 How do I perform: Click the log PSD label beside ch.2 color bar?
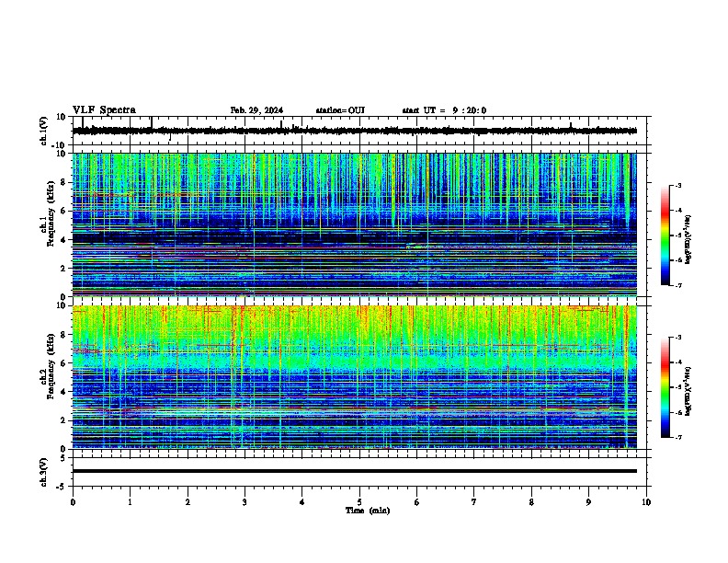[688, 391]
